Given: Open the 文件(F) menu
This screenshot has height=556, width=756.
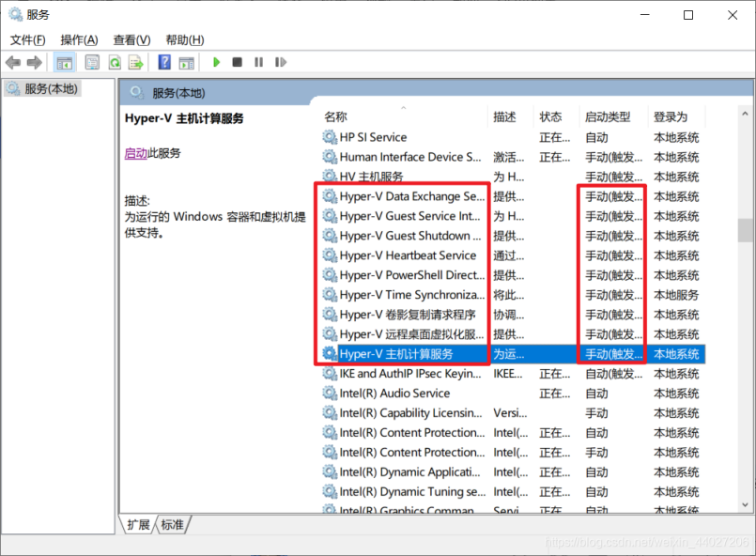Looking at the screenshot, I should (28, 39).
